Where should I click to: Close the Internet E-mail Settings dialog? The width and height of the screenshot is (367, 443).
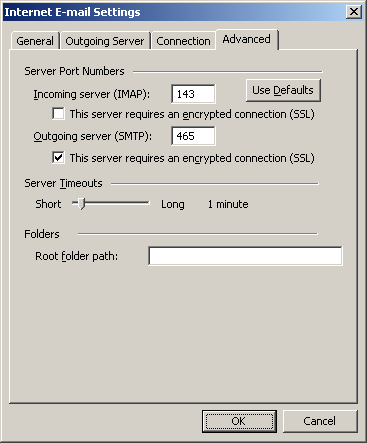354,12
